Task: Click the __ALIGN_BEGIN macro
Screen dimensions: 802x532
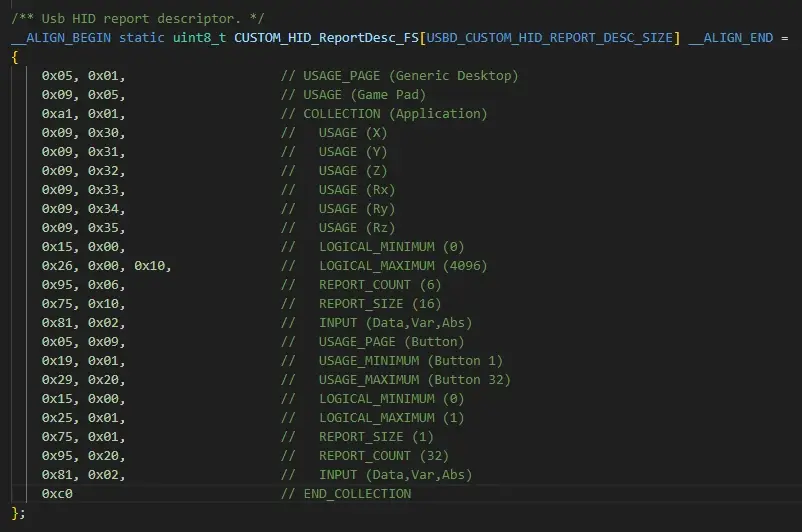Action: (x=61, y=38)
